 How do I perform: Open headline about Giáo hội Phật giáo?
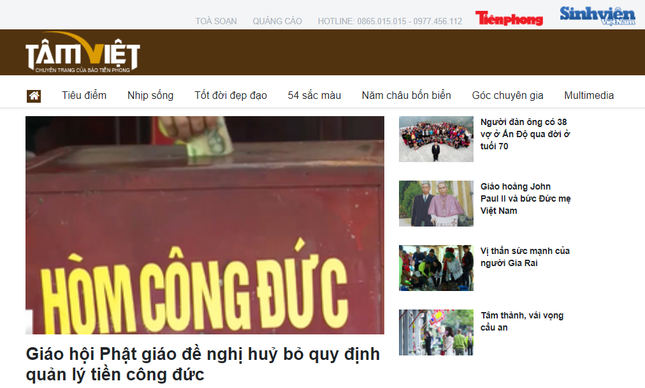(202, 364)
